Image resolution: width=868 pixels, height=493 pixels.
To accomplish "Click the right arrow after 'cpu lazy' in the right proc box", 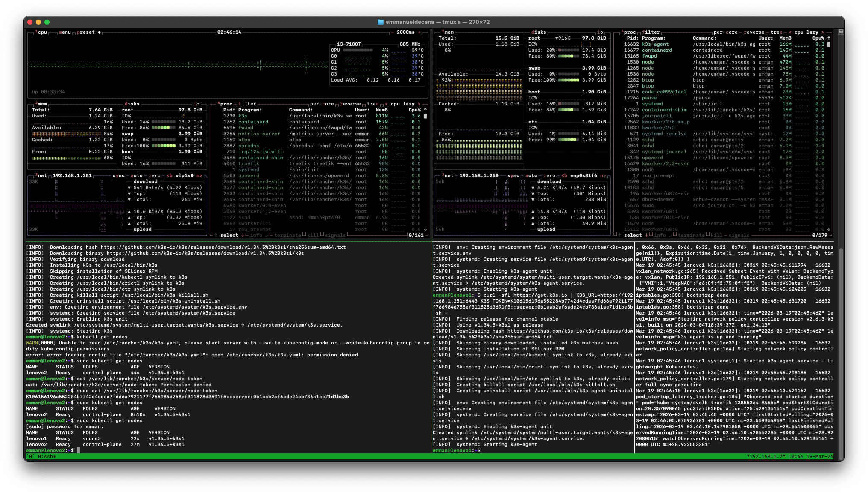I will (823, 32).
